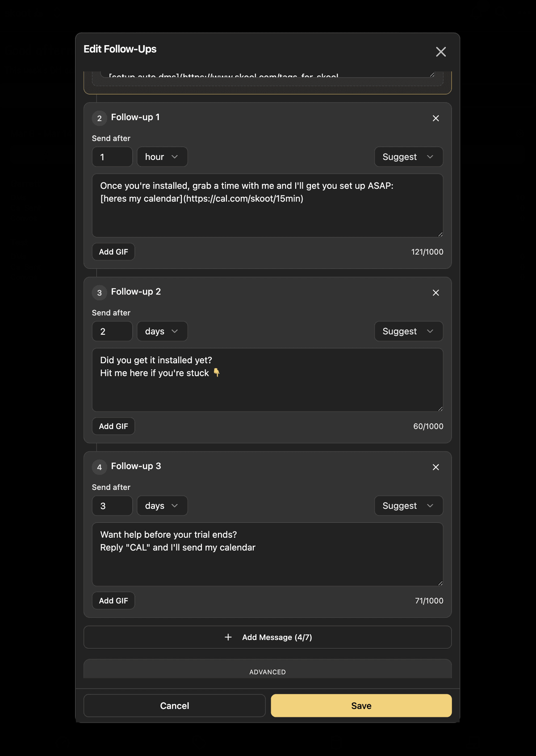Click the Follow-up 2 message text area
The height and width of the screenshot is (756, 536).
tap(267, 380)
